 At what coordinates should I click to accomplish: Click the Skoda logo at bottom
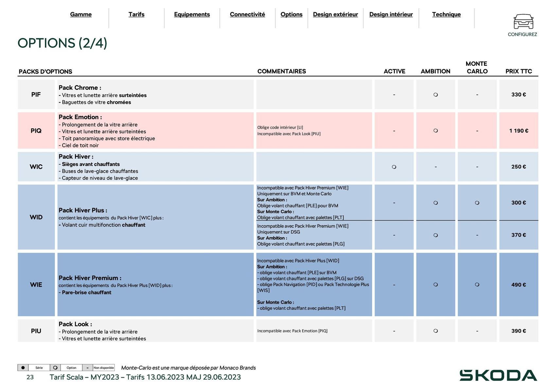point(498,375)
